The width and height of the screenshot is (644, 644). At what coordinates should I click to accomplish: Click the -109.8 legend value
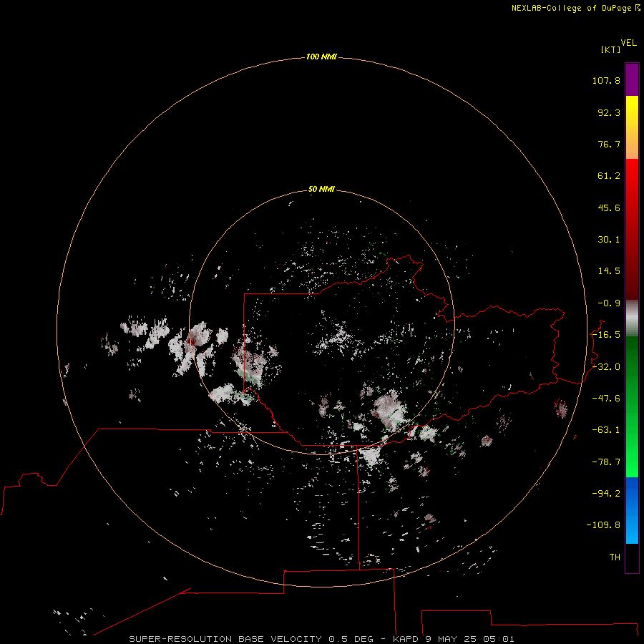click(603, 525)
